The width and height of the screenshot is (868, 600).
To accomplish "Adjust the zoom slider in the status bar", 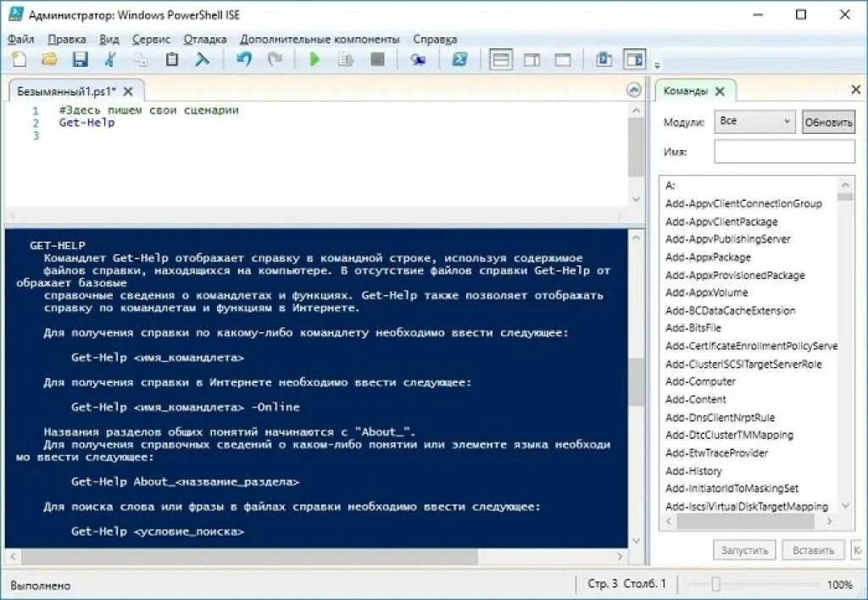I will [715, 584].
